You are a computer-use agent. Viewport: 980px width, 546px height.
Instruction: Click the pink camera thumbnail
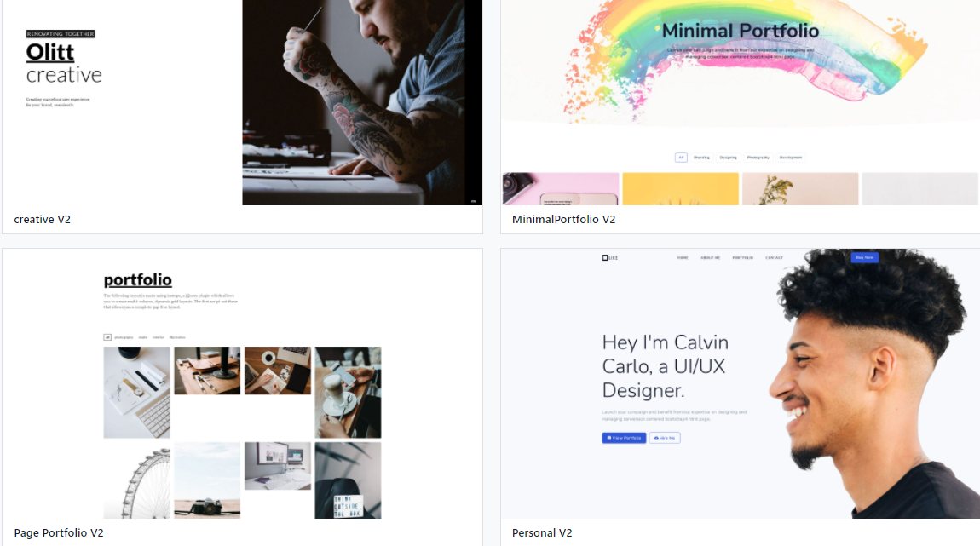tap(561, 188)
